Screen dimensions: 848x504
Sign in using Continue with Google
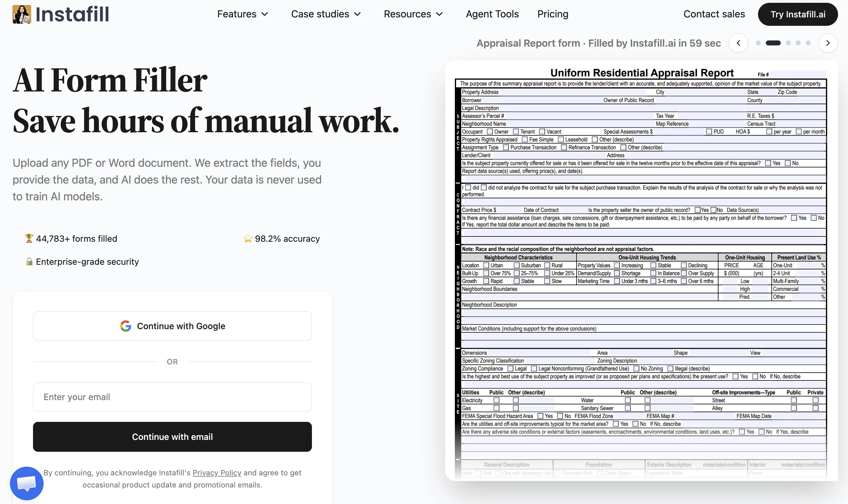tap(172, 326)
